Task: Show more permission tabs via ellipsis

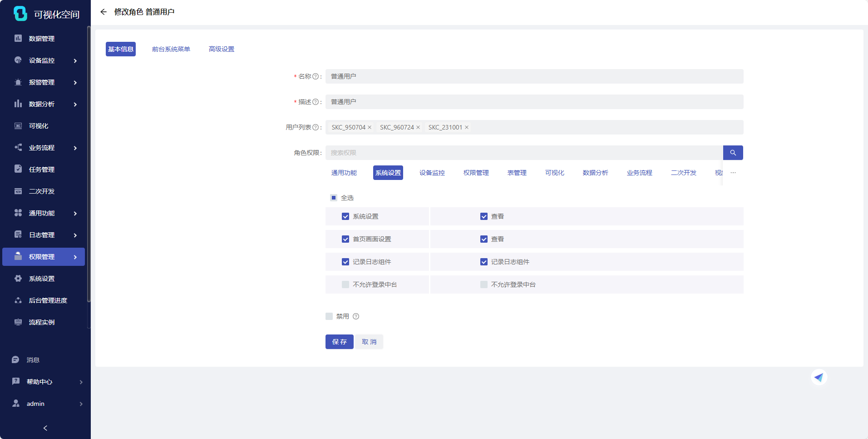Action: click(x=733, y=173)
